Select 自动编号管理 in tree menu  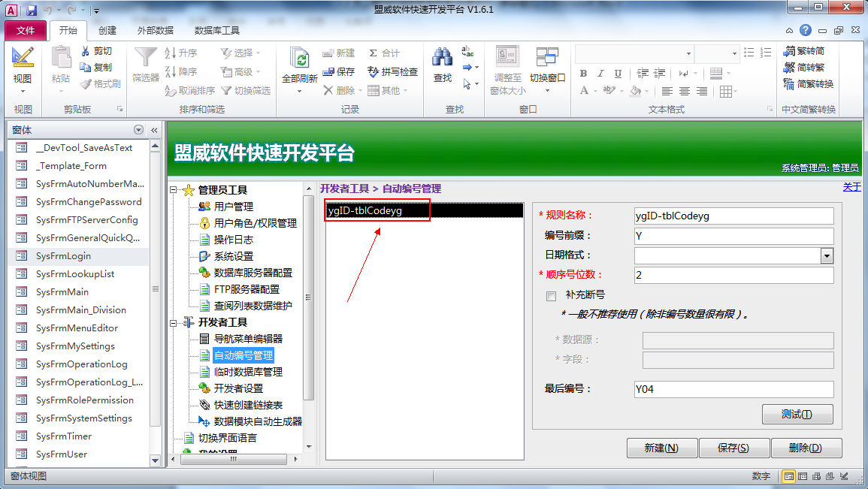click(243, 355)
